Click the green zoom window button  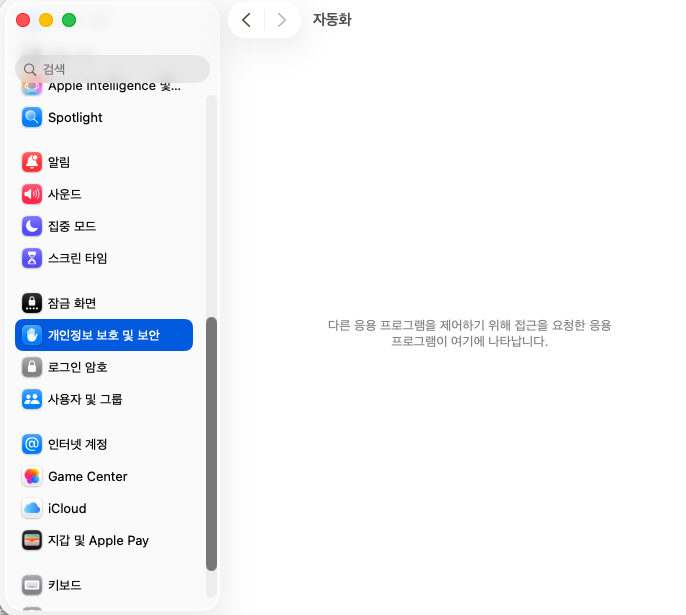pyautogui.click(x=69, y=20)
